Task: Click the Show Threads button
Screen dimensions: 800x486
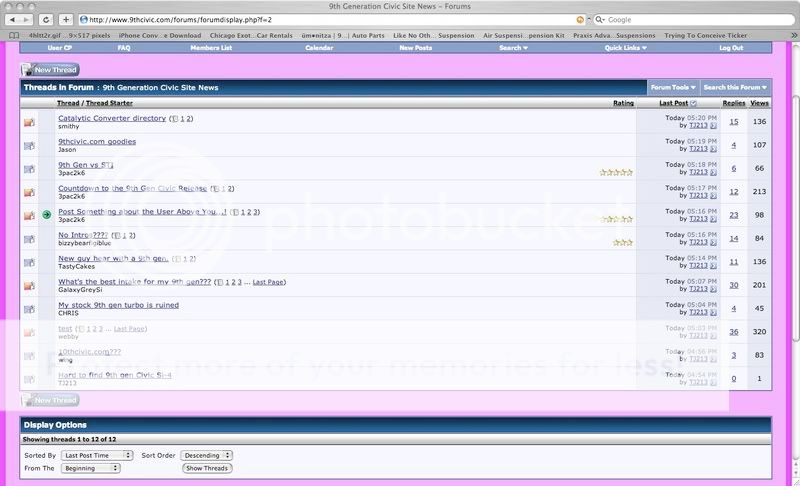Action: tap(207, 467)
